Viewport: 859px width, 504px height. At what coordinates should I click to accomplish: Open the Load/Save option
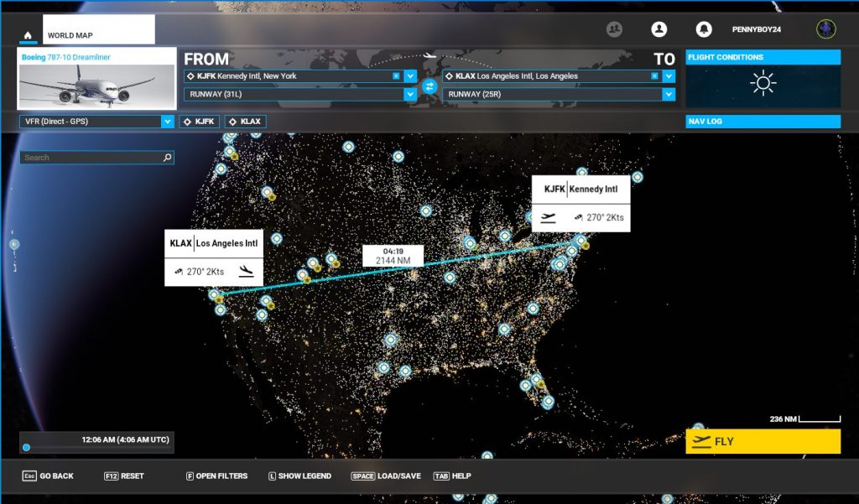point(386,476)
